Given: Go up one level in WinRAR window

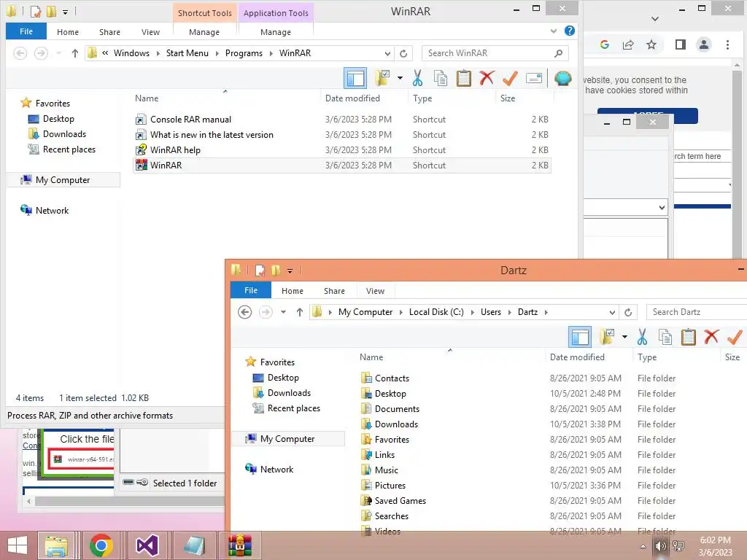Looking at the screenshot, I should 75,53.
